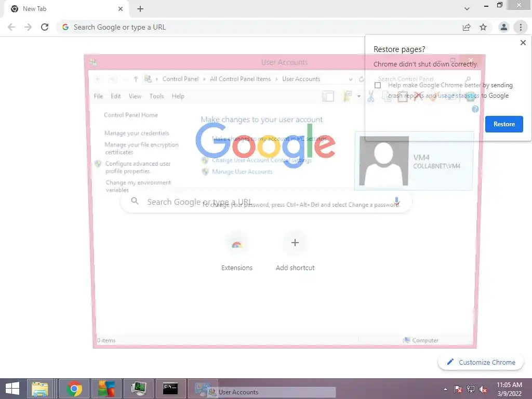532x399 pixels.
Task: Click the muted volume tray icon
Action: 483,389
